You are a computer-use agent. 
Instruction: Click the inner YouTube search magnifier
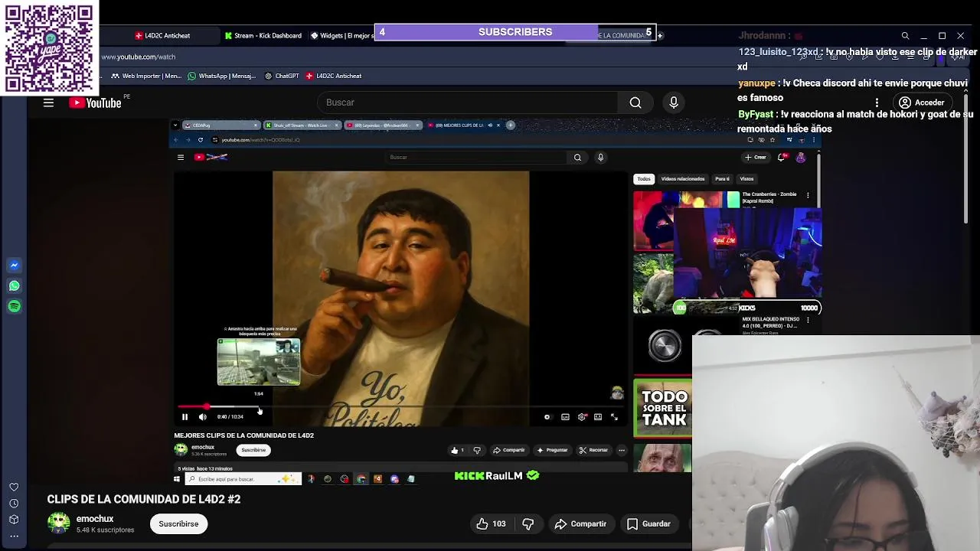click(x=577, y=158)
